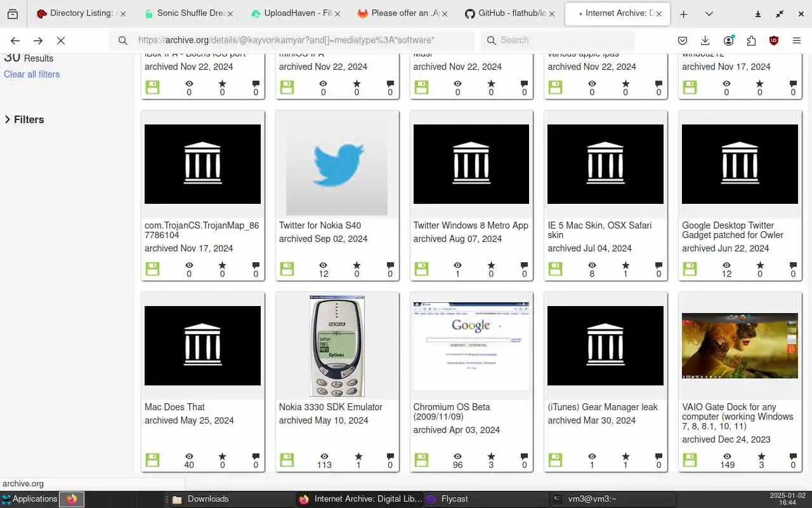Open the list all tabs dropdown arrow
Screen dimensions: 812x508
(x=709, y=14)
